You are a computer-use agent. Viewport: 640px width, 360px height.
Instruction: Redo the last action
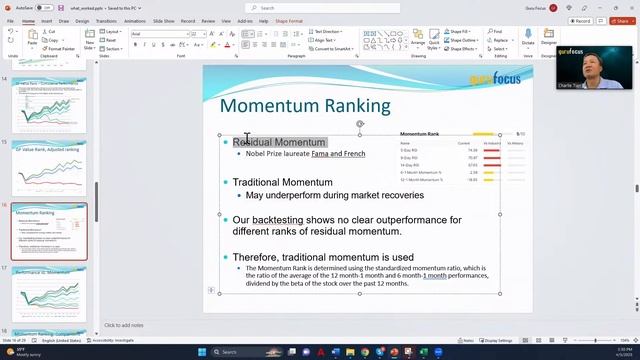pos(11,40)
